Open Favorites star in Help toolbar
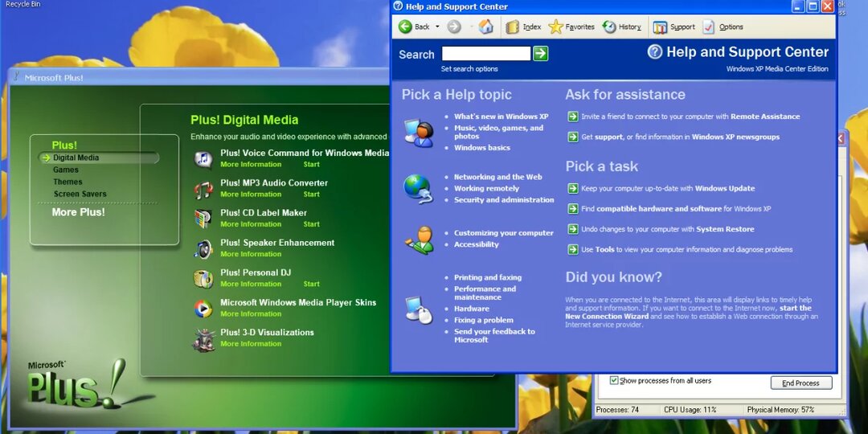 pyautogui.click(x=556, y=27)
